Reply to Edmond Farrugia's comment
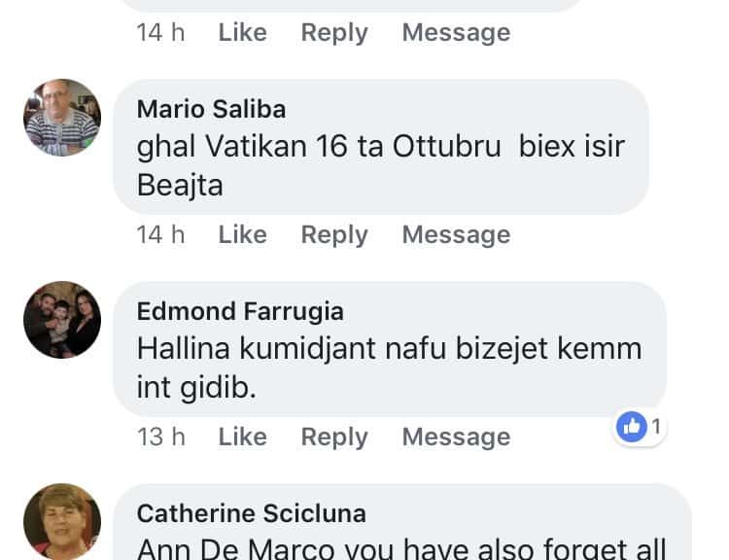 [334, 437]
